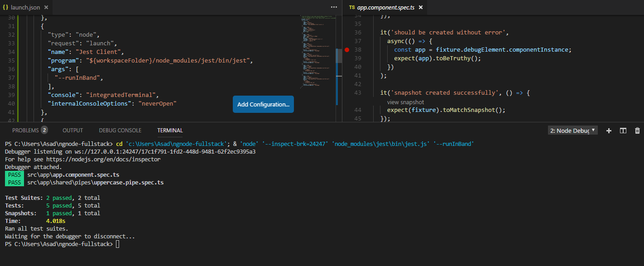The height and width of the screenshot is (266, 644).
Task: Click the TS icon on app.component.spec.ts tab
Action: point(351,7)
